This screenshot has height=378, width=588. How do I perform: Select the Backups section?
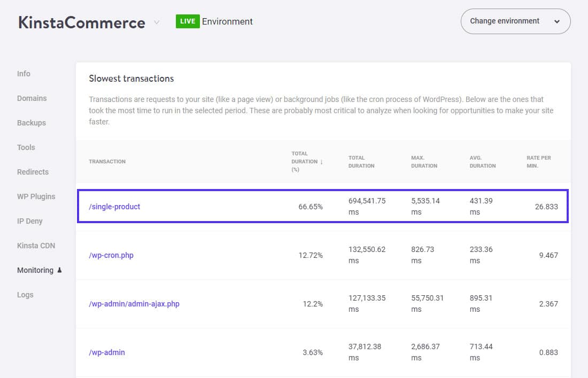(x=31, y=123)
